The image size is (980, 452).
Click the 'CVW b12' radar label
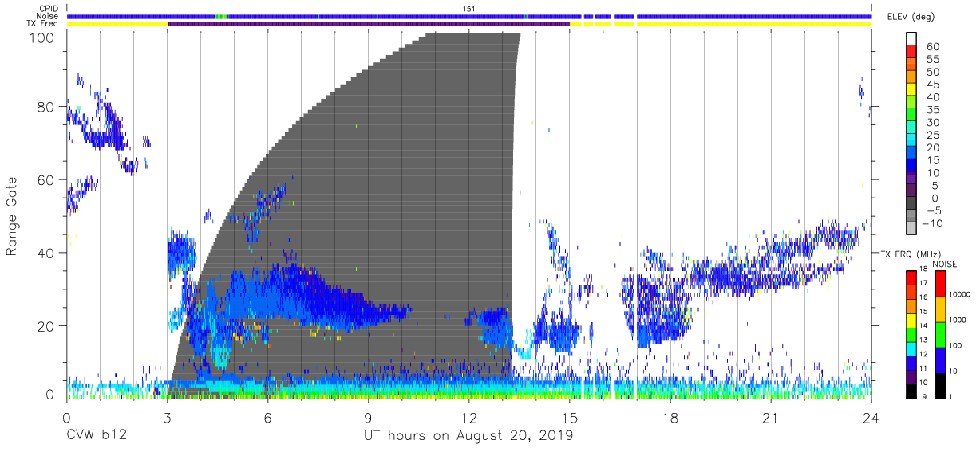tap(96, 436)
